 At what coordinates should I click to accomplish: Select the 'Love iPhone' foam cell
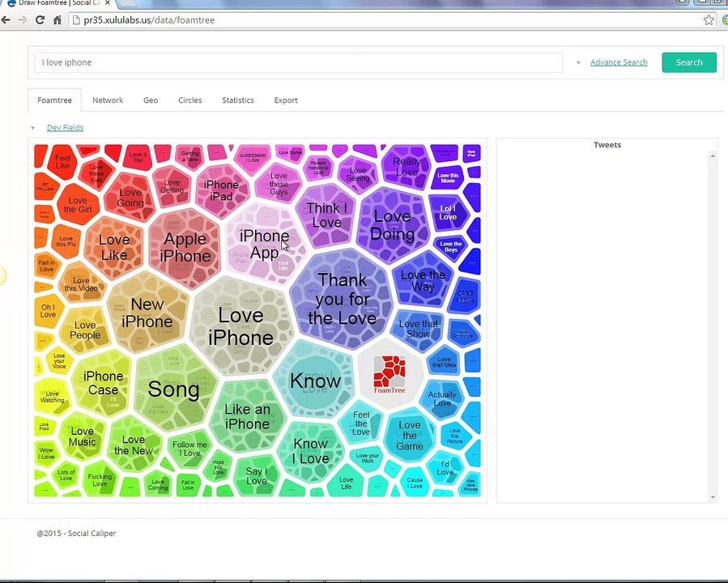241,326
